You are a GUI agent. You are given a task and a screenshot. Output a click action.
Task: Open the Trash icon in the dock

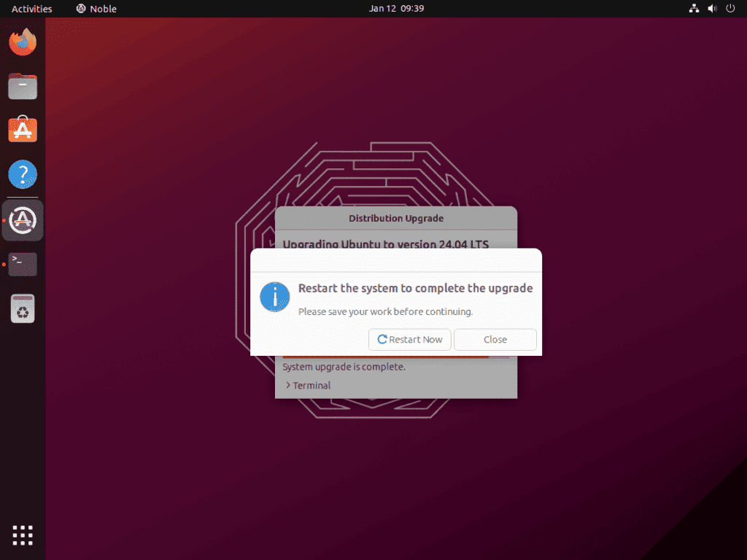[22, 308]
